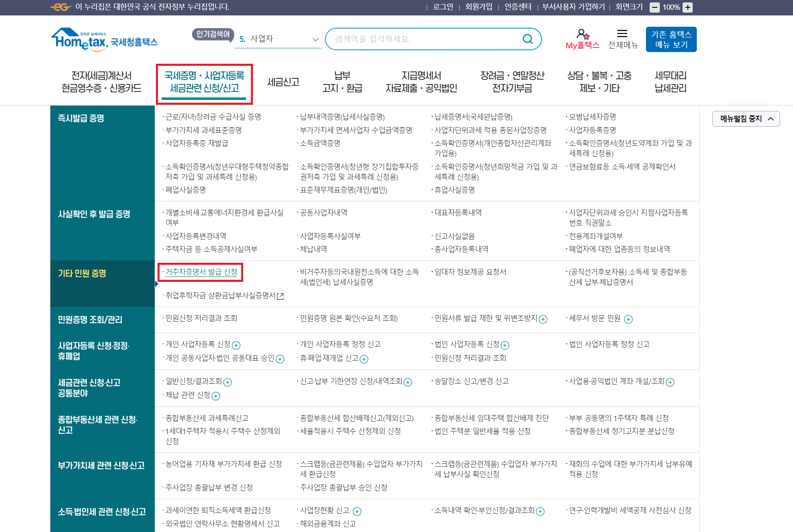This screenshot has height=532, width=793.
Task: Open 법인 사업자등록 정정 신고 link
Action: click(x=609, y=344)
